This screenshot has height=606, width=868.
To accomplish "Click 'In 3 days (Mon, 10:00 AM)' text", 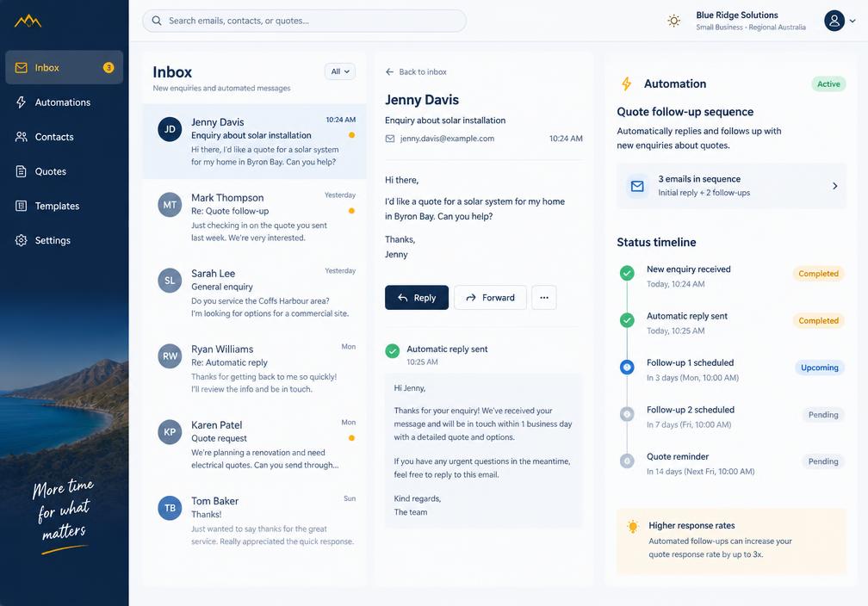I will pyautogui.click(x=692, y=377).
